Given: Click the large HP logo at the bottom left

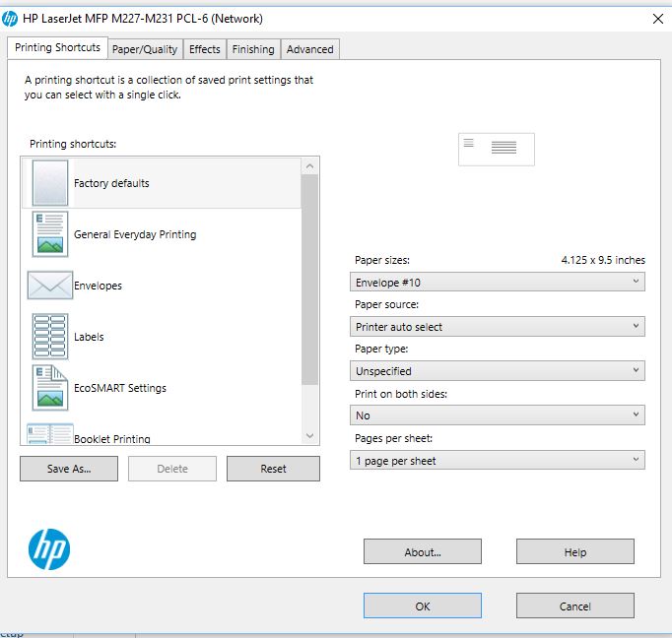Looking at the screenshot, I should [49, 549].
